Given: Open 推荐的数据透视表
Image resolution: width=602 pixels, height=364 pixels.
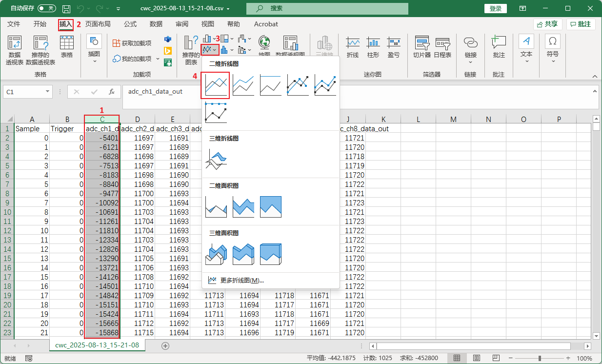Looking at the screenshot, I should point(40,50).
